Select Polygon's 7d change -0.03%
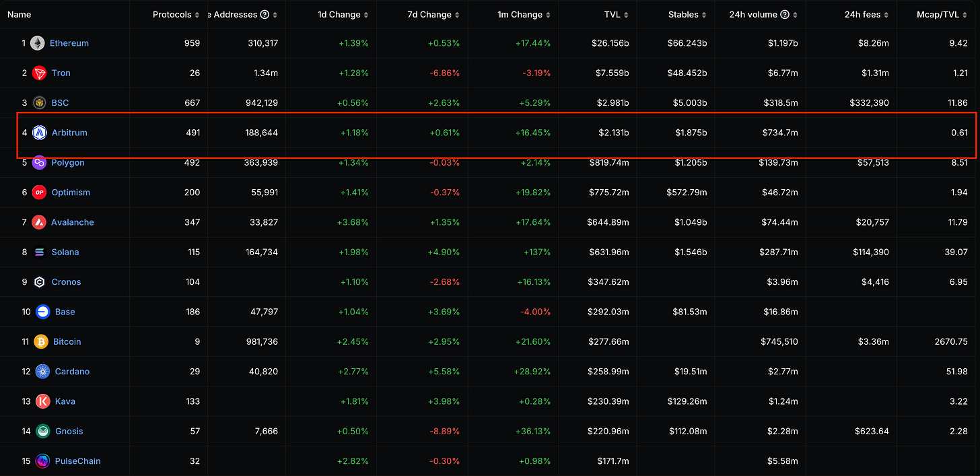 tap(444, 162)
